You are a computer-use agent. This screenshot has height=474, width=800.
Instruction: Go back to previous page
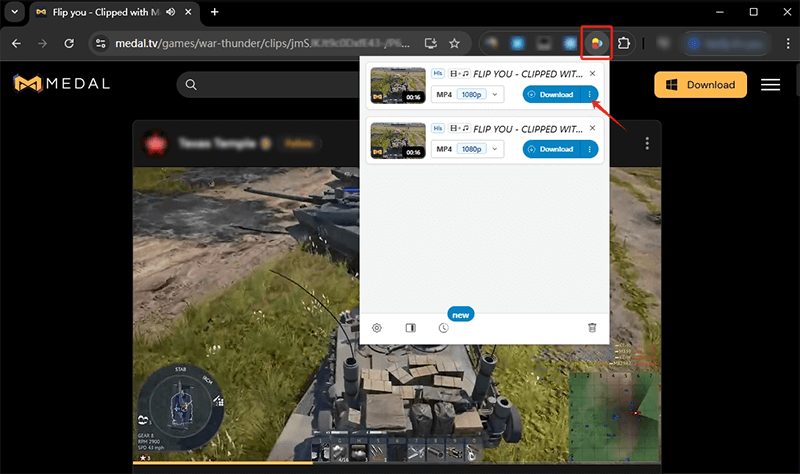tap(16, 43)
